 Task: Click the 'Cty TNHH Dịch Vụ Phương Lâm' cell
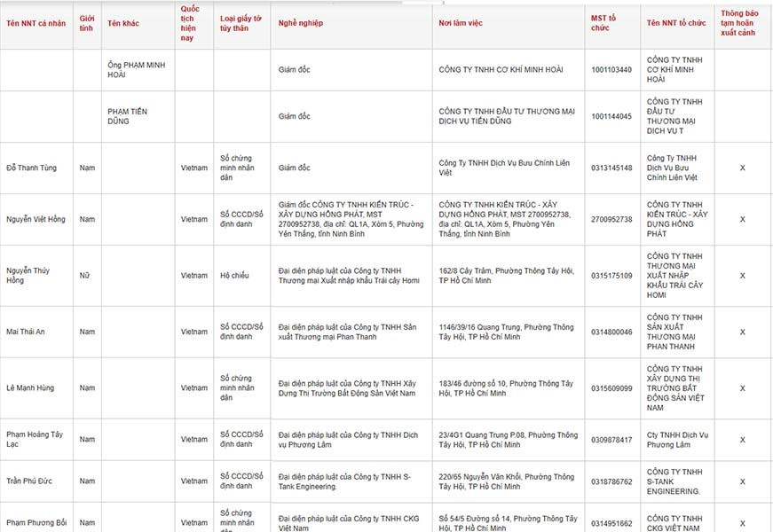(677, 440)
